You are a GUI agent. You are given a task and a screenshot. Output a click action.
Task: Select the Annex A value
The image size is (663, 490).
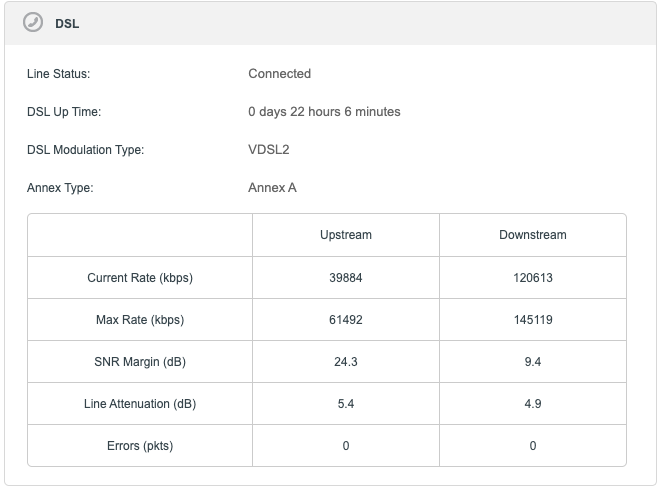(x=272, y=188)
